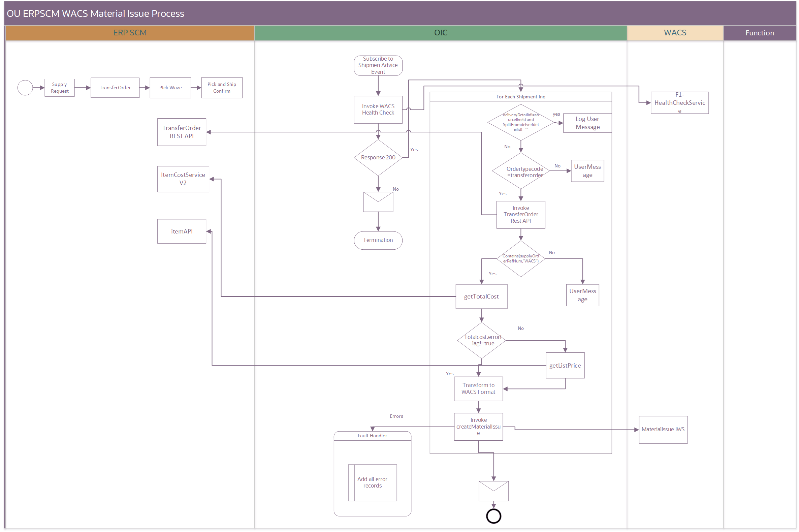
Task: Click the Pick Wave step
Action: tap(170, 88)
